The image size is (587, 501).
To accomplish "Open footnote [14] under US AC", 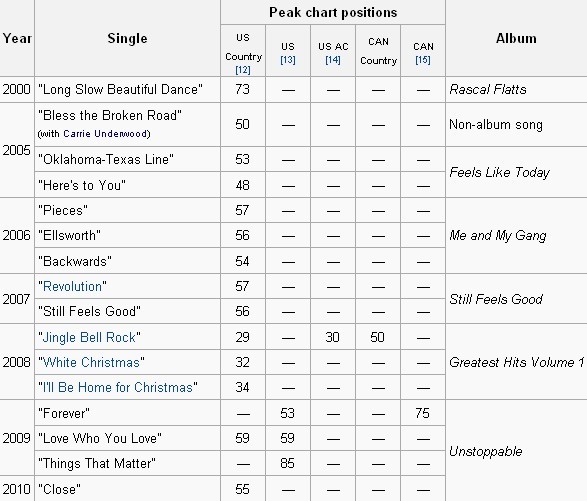I will pos(333,60).
